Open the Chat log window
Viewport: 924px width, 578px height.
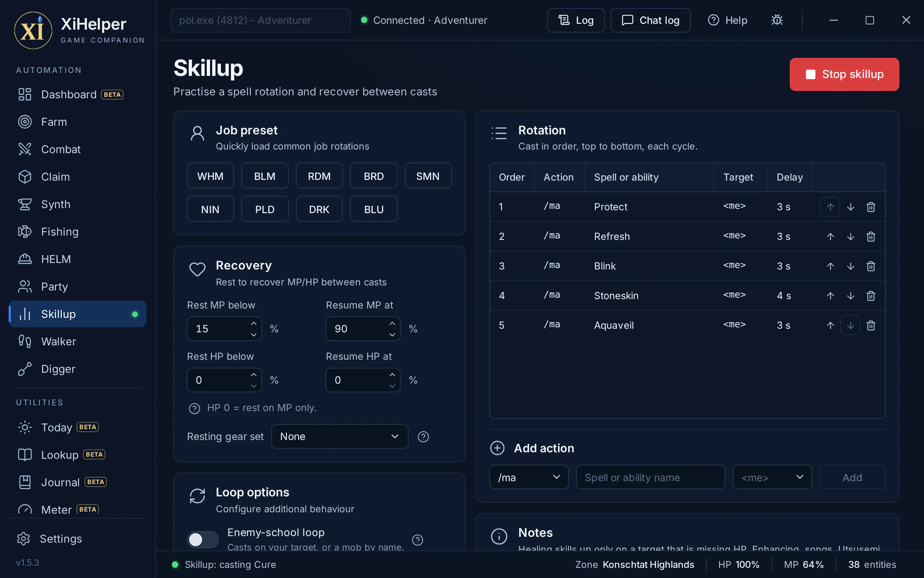[x=650, y=20]
